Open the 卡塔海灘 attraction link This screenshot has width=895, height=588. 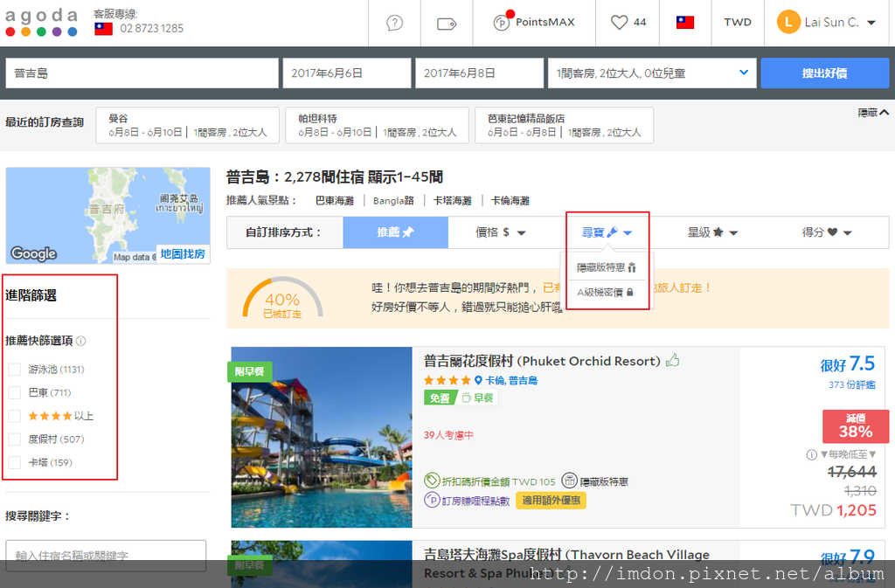(453, 201)
